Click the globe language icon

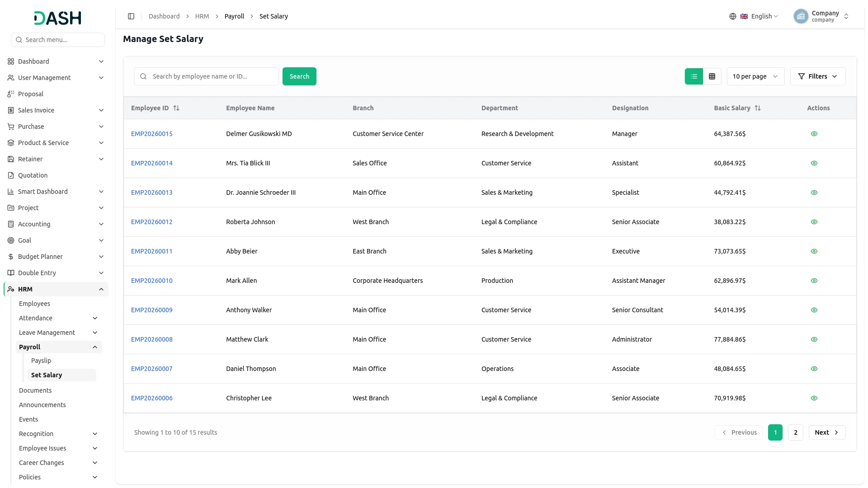(733, 16)
